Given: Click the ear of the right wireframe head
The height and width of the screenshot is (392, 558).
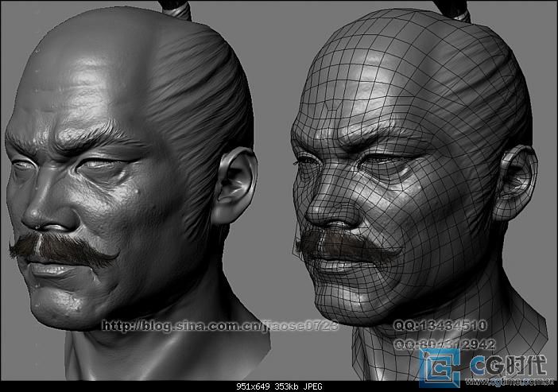Looking at the screenshot, I should tap(514, 179).
